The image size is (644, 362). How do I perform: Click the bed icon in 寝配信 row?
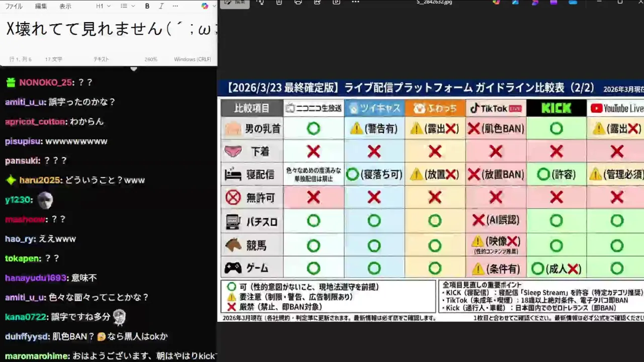(x=232, y=174)
